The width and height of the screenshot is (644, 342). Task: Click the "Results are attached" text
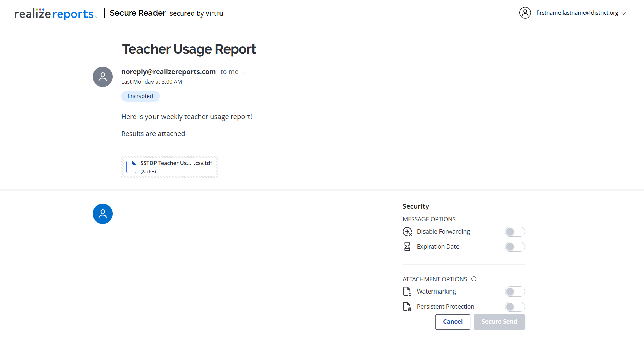point(153,134)
